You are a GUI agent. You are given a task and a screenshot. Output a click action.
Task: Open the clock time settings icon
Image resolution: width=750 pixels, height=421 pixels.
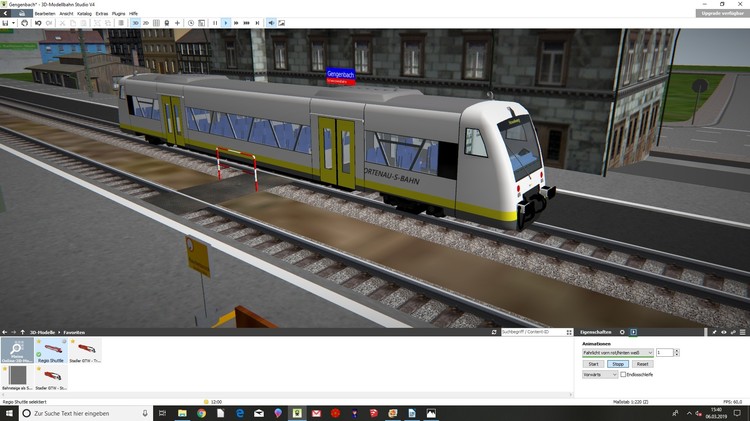pyautogui.click(x=191, y=23)
